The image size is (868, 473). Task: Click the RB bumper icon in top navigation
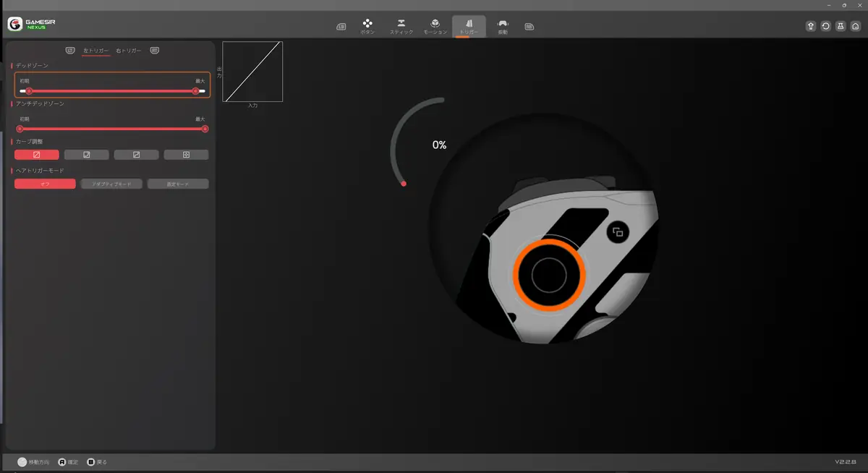tap(529, 27)
